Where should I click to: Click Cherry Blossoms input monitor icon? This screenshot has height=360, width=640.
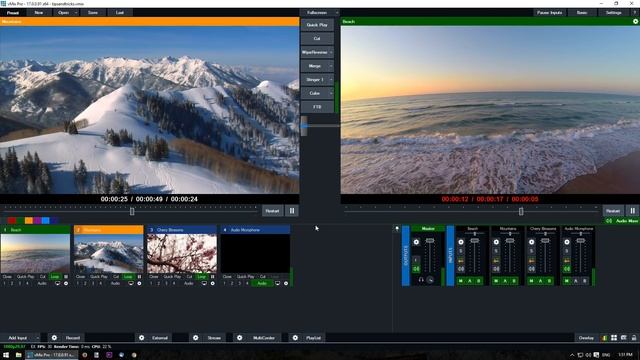[204, 283]
